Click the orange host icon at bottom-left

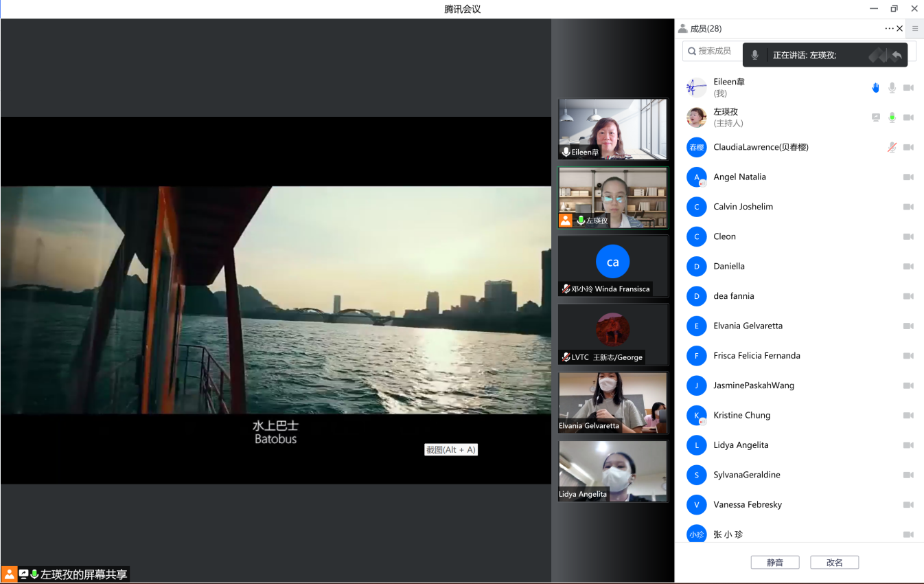tap(10, 574)
